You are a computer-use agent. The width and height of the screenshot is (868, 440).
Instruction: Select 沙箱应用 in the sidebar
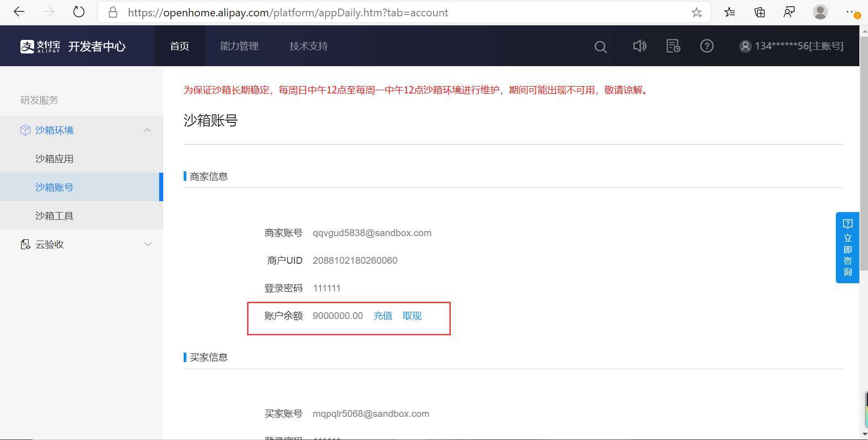(x=54, y=159)
